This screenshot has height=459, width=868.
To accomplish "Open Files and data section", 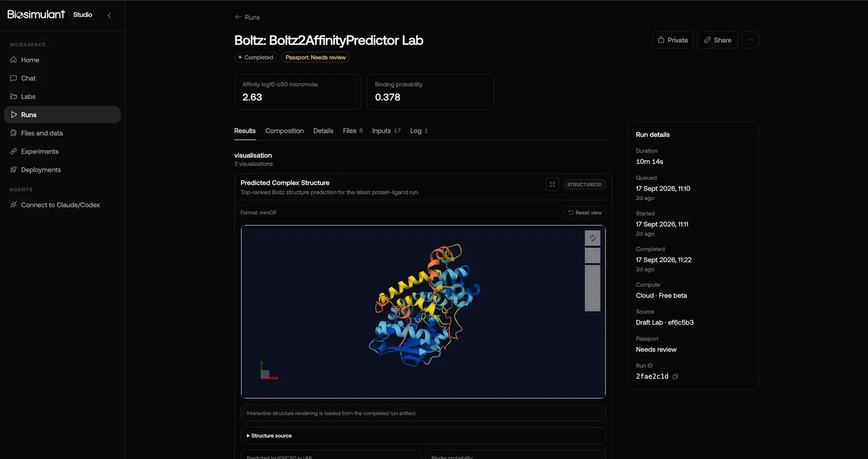I will pyautogui.click(x=62, y=133).
